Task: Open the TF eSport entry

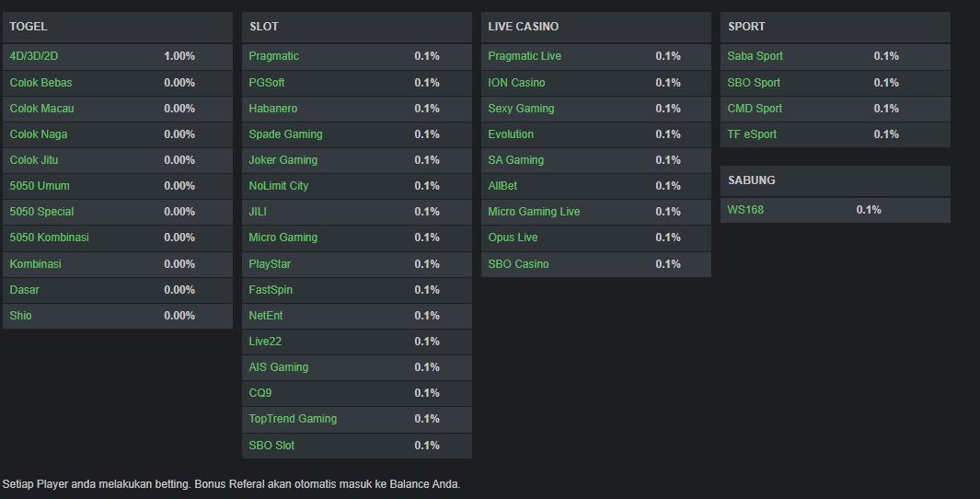Action: point(752,134)
